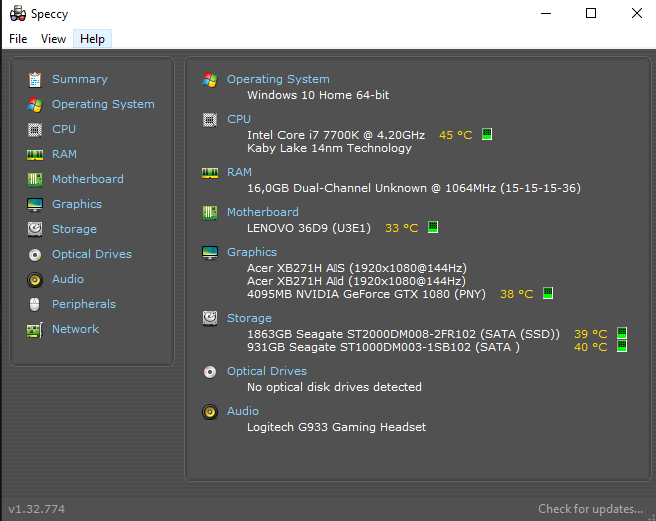
Task: Click the GTX 1080 temperature indicator
Action: (547, 294)
